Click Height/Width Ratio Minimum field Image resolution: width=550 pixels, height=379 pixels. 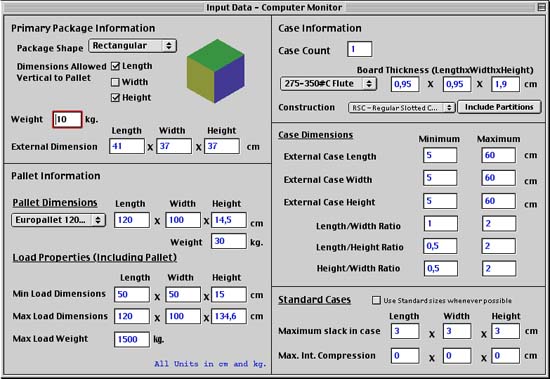coord(440,268)
